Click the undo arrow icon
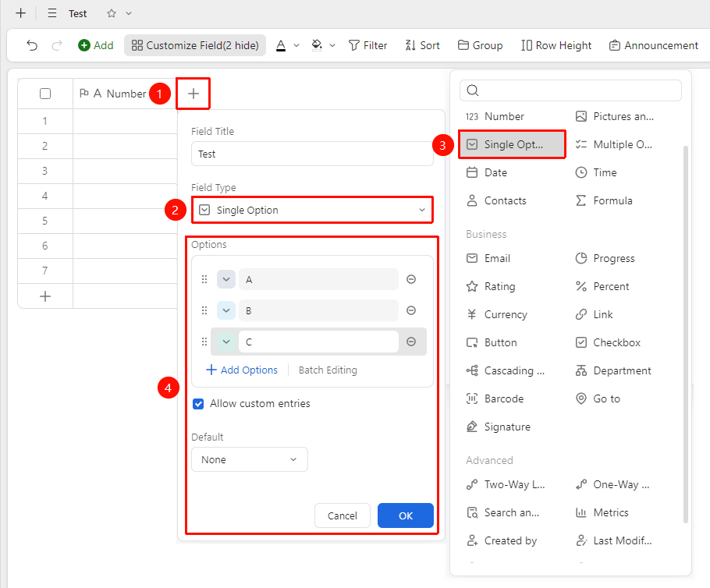 click(32, 45)
